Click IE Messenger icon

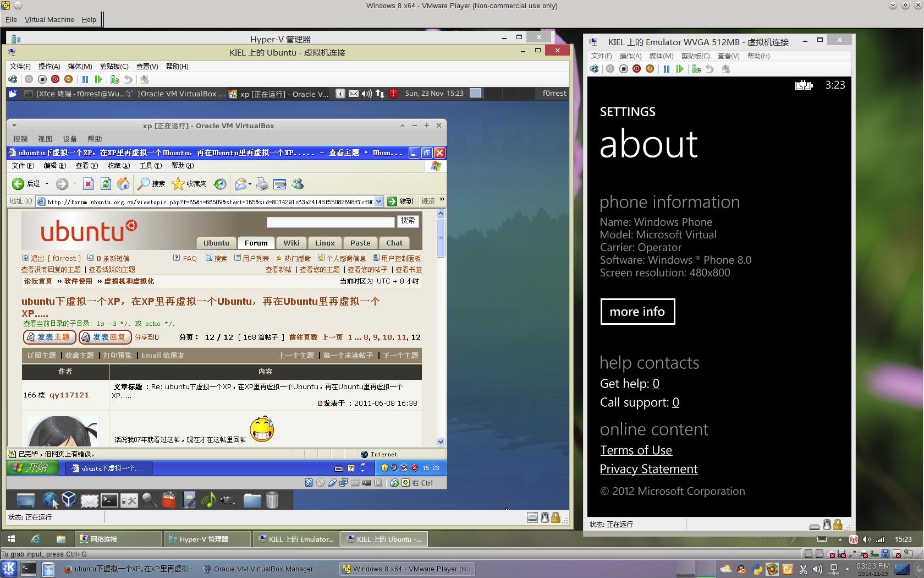tap(298, 184)
